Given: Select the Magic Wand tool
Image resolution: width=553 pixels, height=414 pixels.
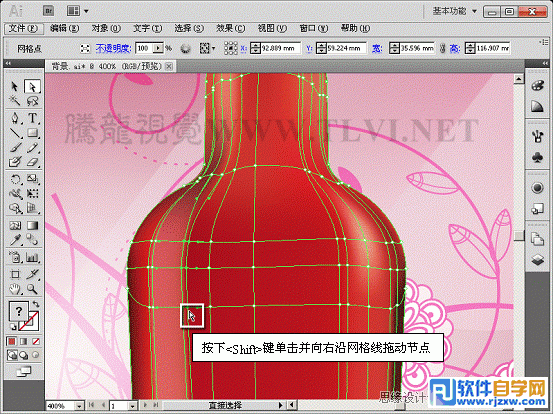Looking at the screenshot, I should 15,101.
